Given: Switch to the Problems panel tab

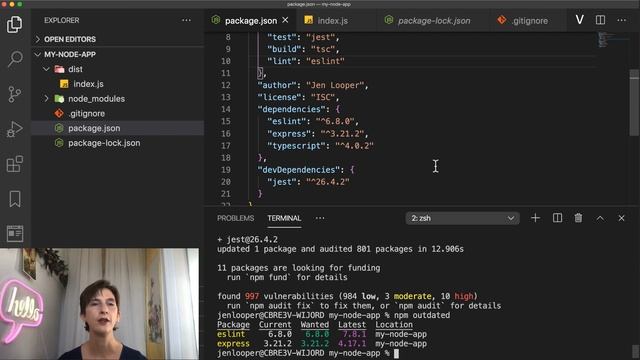Looking at the screenshot, I should pyautogui.click(x=236, y=218).
